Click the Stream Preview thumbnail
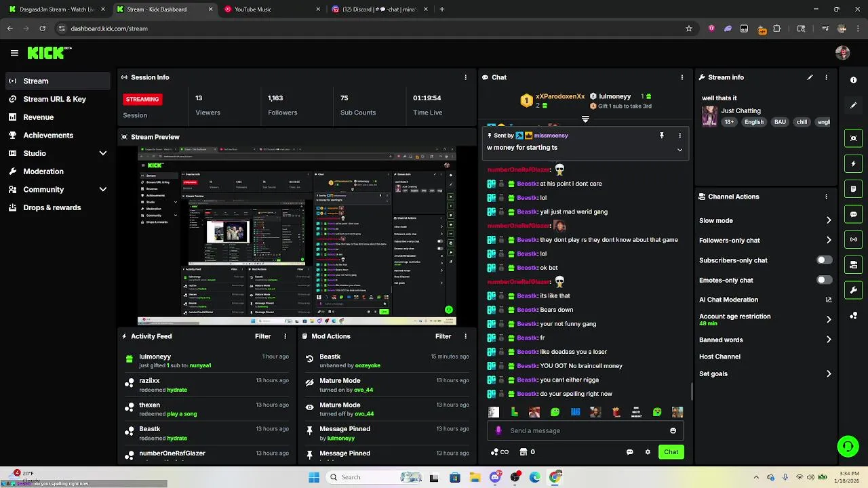Image resolution: width=868 pixels, height=488 pixels. click(296, 236)
